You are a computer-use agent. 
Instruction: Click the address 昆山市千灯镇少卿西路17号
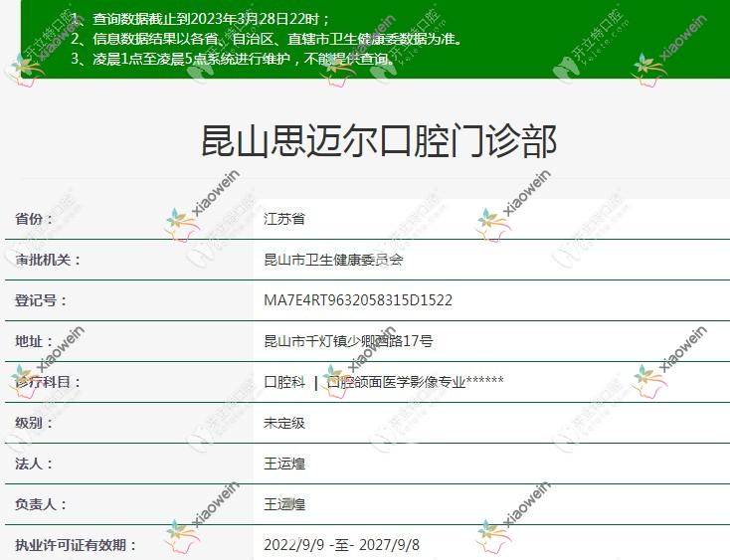tap(348, 341)
